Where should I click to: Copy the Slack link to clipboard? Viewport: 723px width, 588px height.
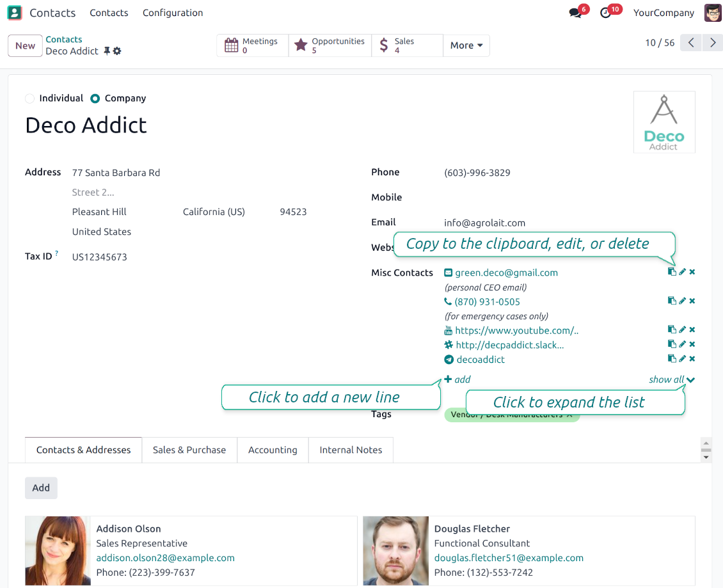pyautogui.click(x=672, y=344)
